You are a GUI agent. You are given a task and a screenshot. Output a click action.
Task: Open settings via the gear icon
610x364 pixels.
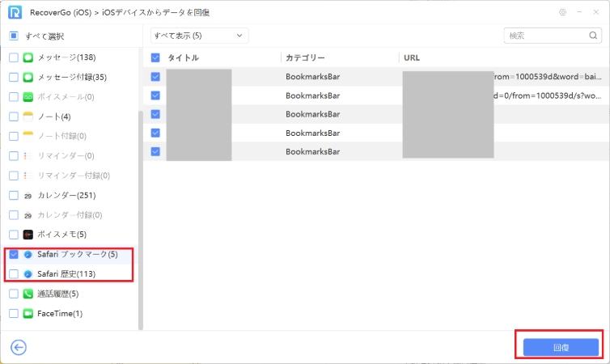click(x=562, y=12)
